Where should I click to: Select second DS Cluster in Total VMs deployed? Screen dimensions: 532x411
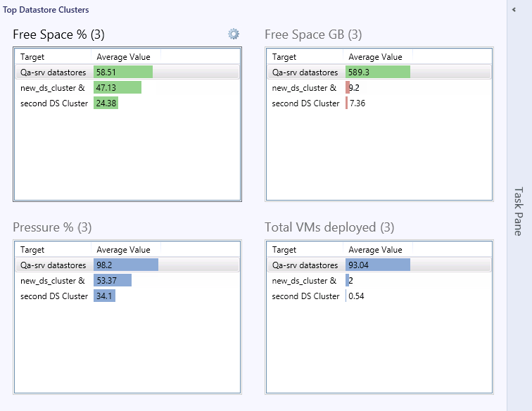379,296
